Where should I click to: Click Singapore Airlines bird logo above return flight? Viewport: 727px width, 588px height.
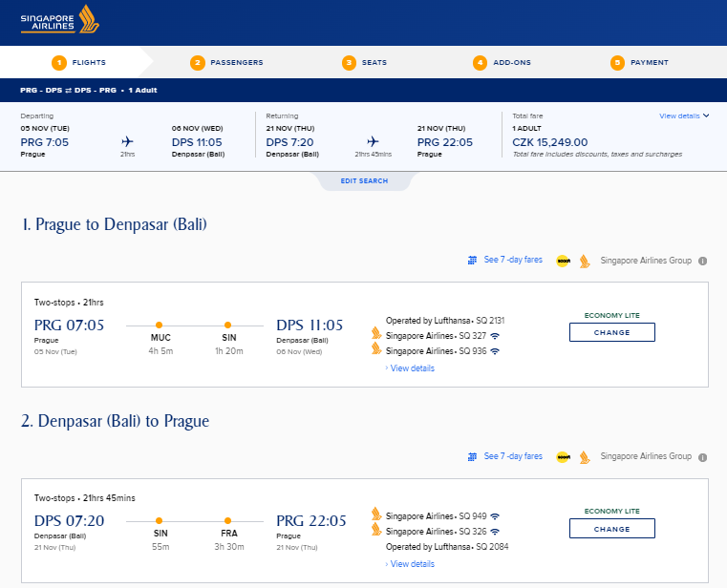[x=585, y=457]
